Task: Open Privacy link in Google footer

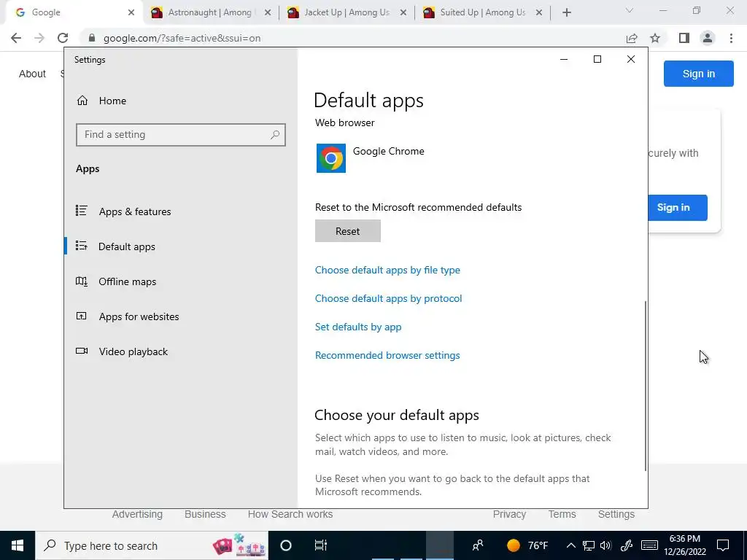Action: (509, 514)
